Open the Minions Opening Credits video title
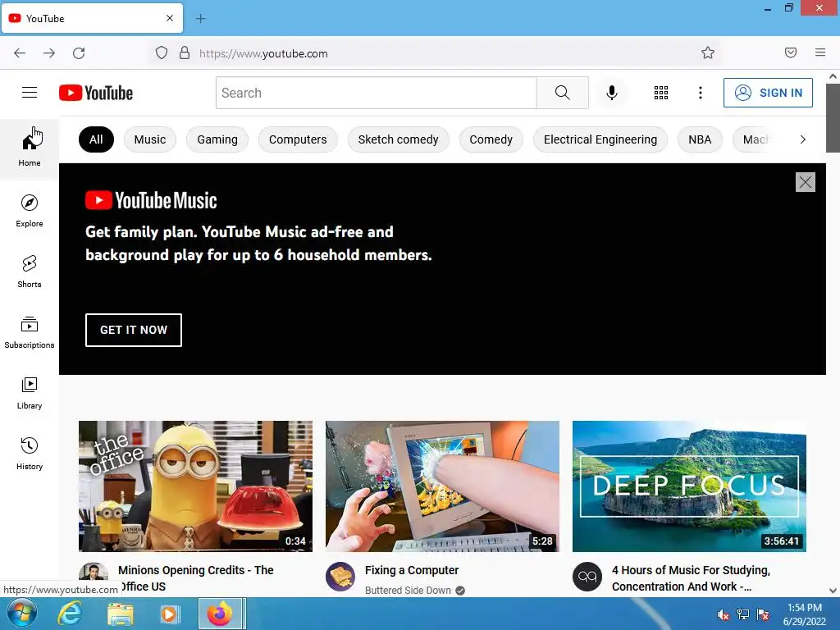Screen dimensions: 840x630 [196, 578]
